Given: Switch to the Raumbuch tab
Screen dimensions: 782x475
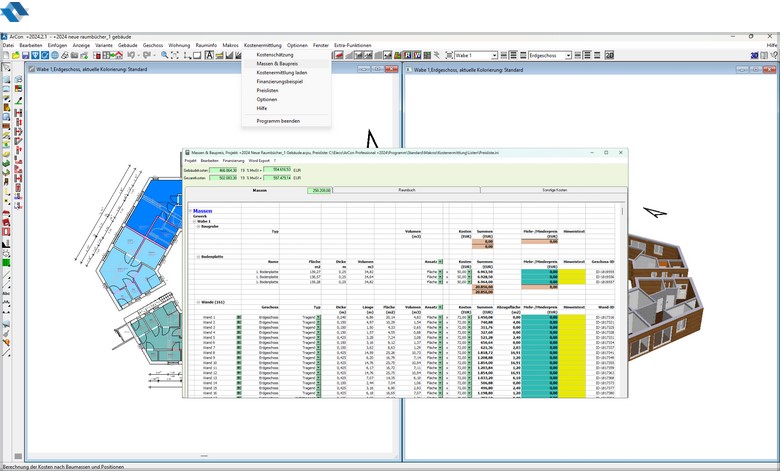Looking at the screenshot, I should pyautogui.click(x=406, y=190).
